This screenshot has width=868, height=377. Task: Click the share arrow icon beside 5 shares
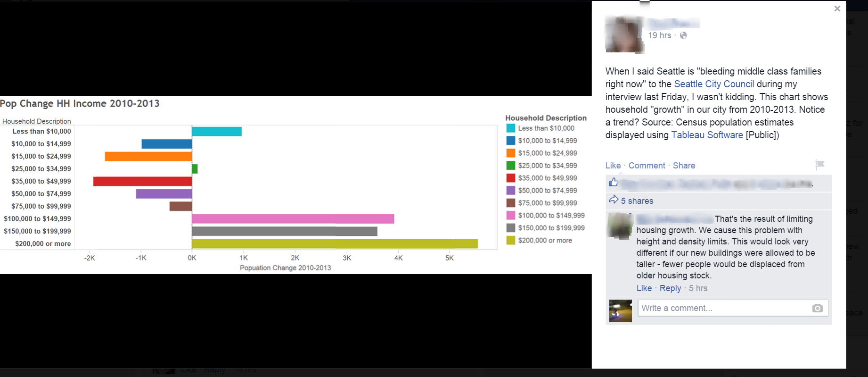point(613,200)
